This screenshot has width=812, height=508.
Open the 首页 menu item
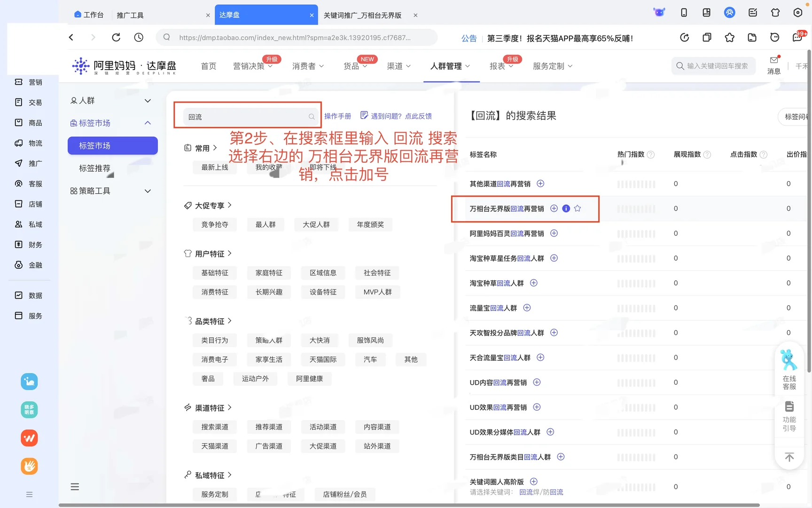click(208, 66)
